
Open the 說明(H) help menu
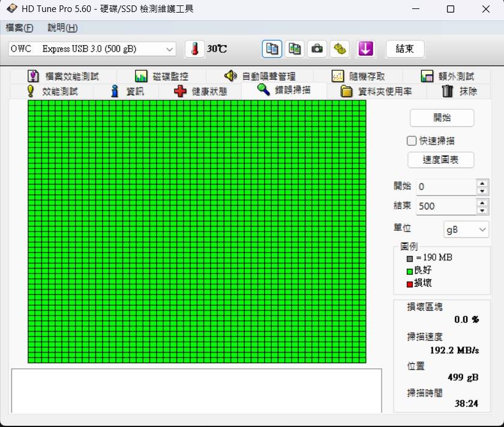[62, 28]
